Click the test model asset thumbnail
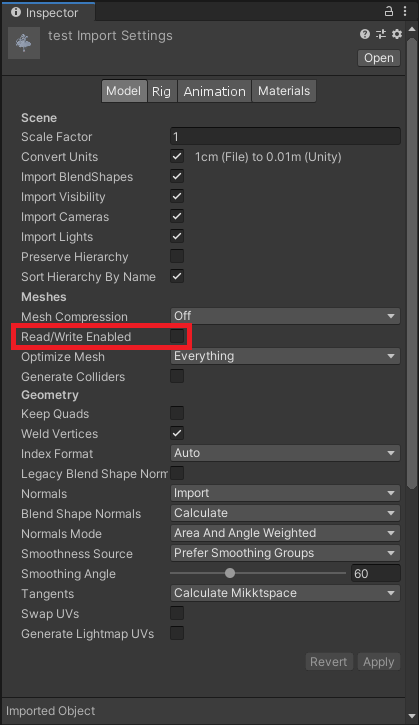 tap(24, 43)
